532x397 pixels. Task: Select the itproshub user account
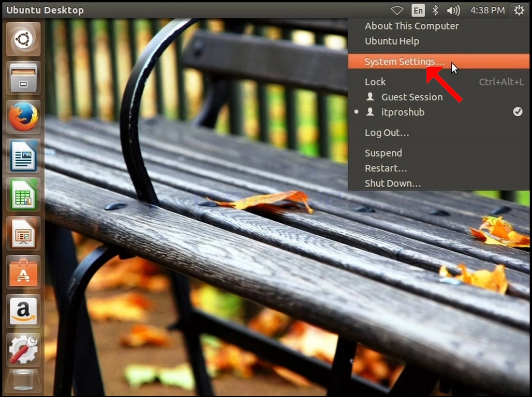point(438,112)
